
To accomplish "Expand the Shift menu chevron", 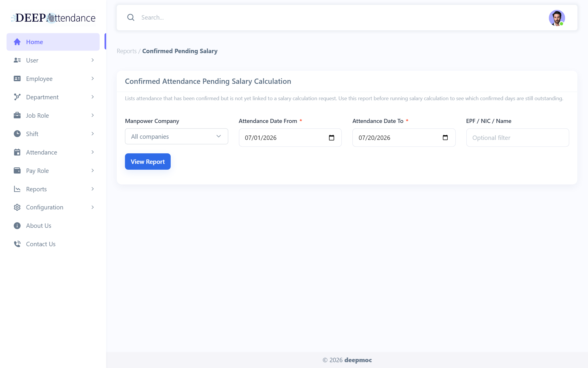I will pos(93,134).
